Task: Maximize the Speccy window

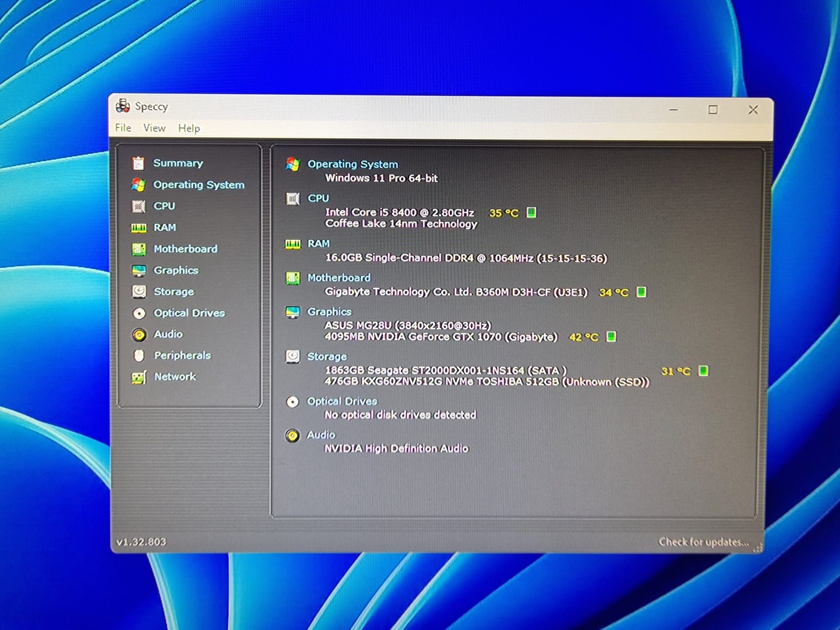Action: tap(713, 110)
